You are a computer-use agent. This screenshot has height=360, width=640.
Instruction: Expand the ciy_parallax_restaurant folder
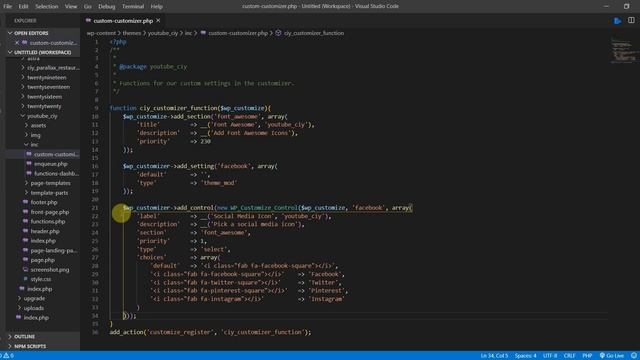point(50,68)
